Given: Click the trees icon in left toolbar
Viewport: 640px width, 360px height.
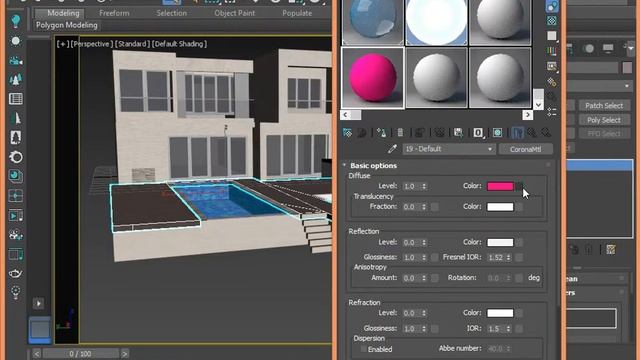Looking at the screenshot, I should 16,80.
